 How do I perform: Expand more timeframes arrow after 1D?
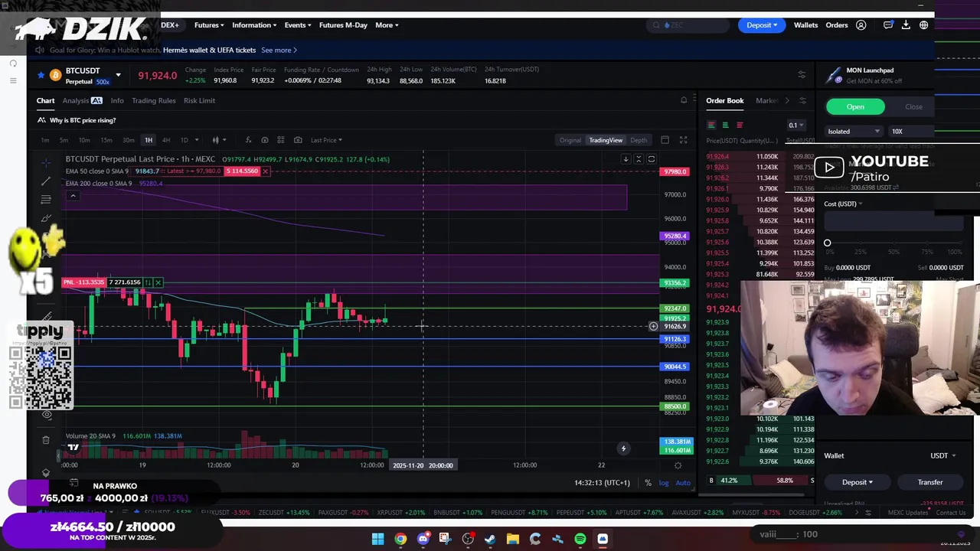(x=197, y=140)
